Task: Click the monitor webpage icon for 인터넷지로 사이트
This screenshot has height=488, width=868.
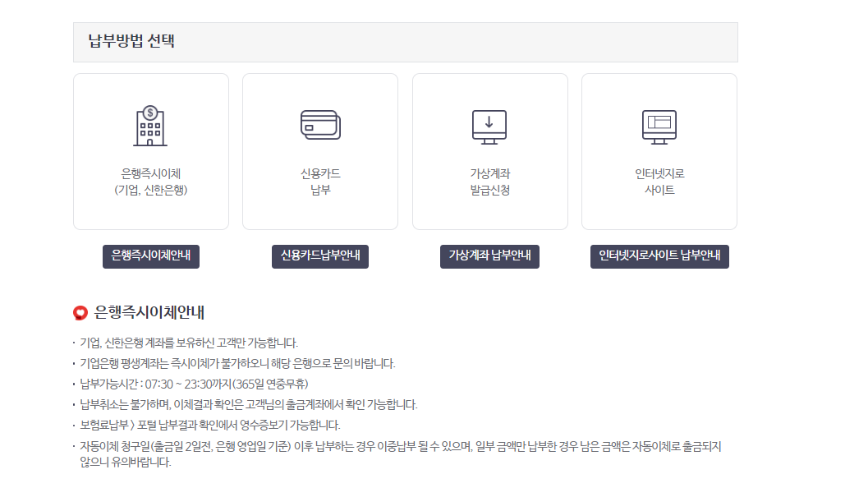Action: (x=659, y=127)
